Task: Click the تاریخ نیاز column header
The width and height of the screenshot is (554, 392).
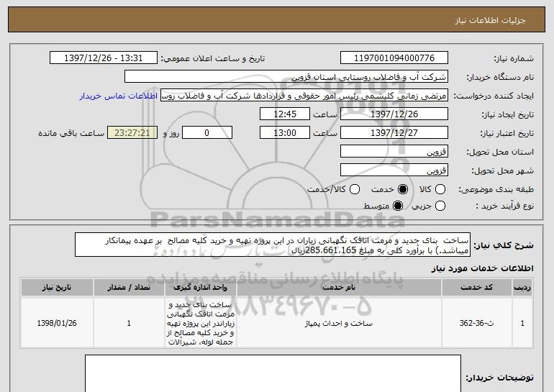Action: (x=57, y=288)
